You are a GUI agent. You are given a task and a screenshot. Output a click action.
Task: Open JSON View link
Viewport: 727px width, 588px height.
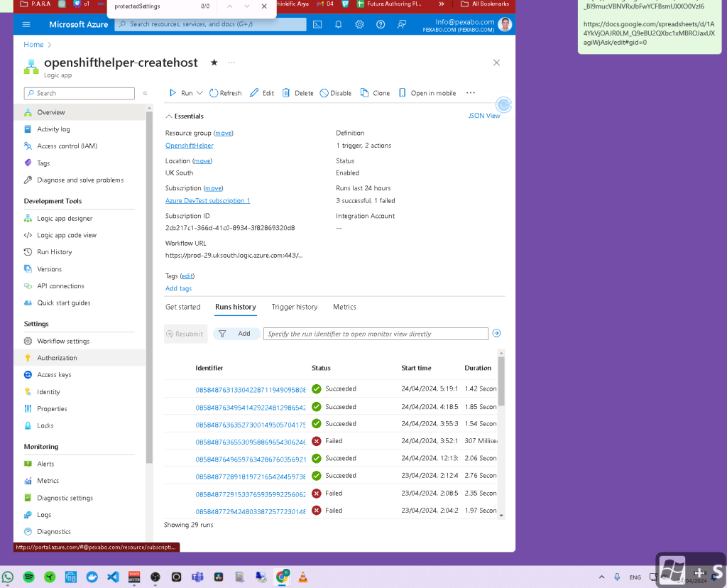click(x=484, y=116)
